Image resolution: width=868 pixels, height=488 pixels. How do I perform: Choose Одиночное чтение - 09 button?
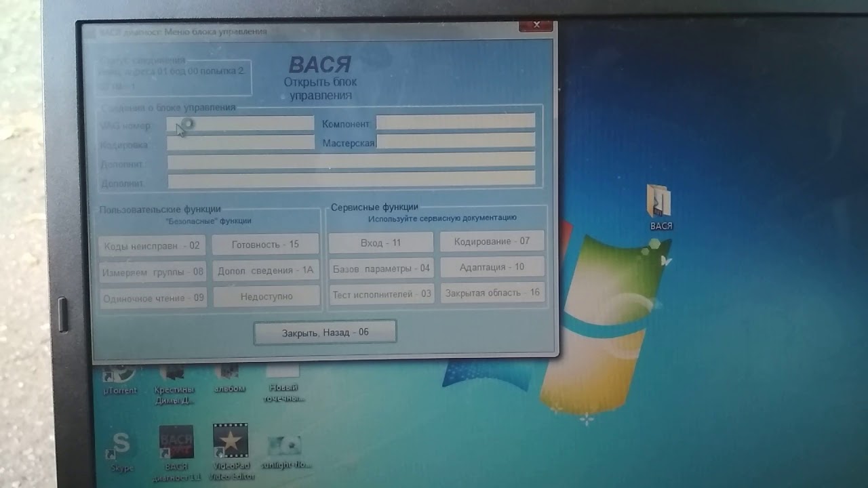pos(153,298)
